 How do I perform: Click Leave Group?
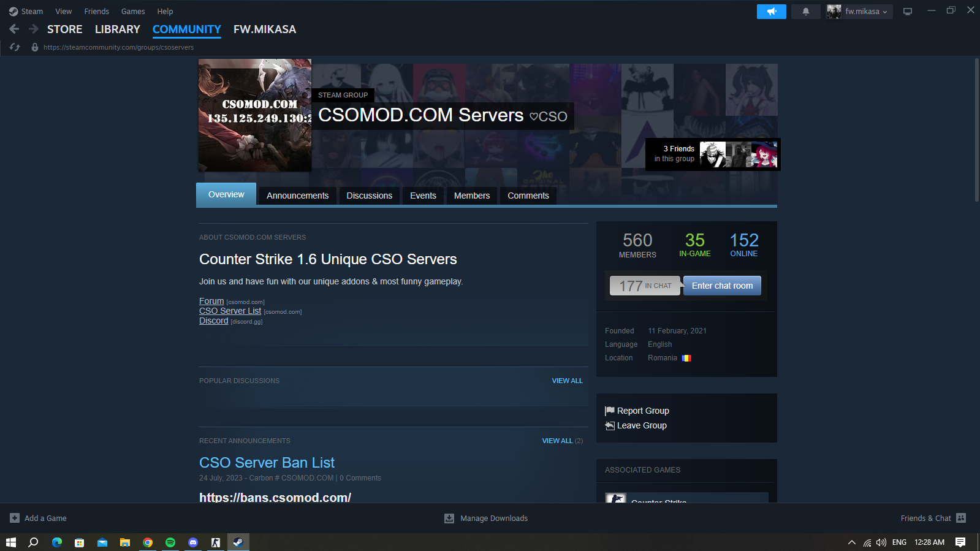click(x=641, y=425)
